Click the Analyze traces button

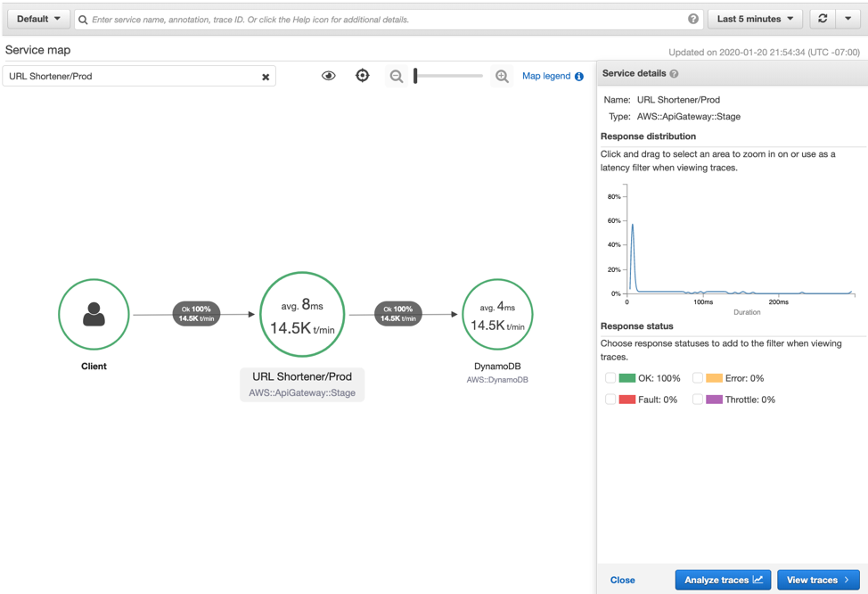point(723,580)
